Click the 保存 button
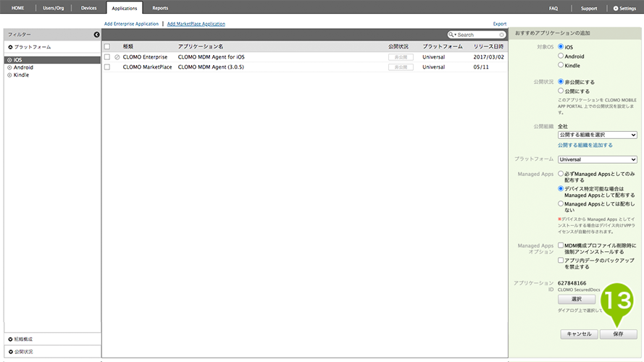The height and width of the screenshot is (362, 644). 619,334
